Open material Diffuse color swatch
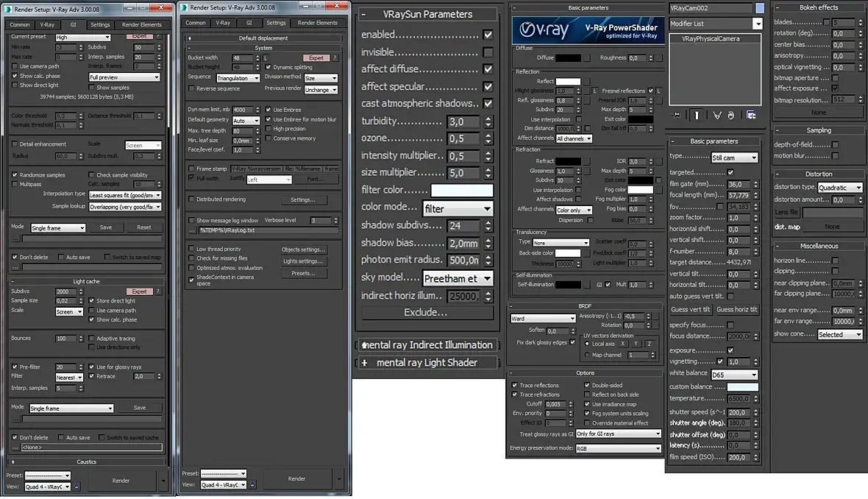The width and height of the screenshot is (868, 499). coord(569,57)
